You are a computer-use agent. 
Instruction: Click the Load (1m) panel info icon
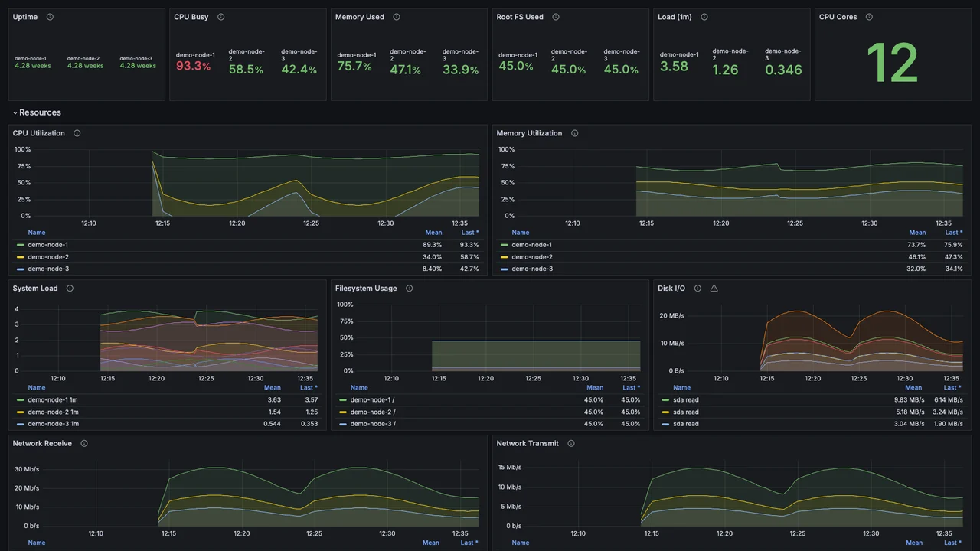[704, 17]
